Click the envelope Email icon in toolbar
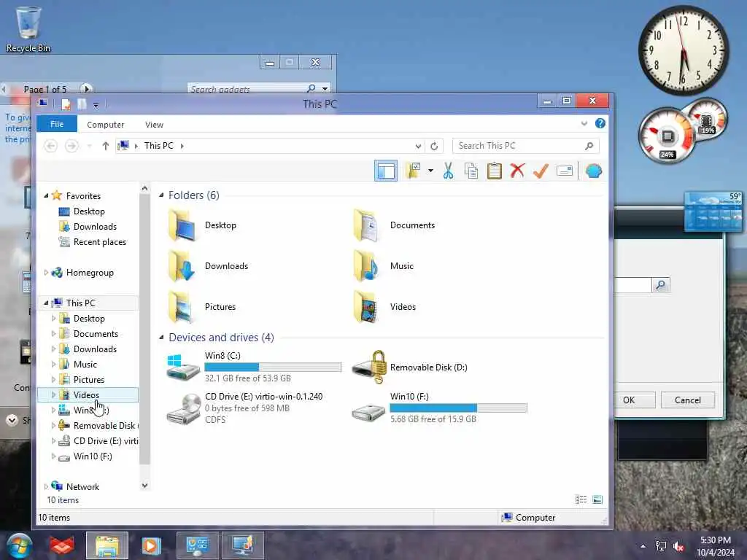Viewport: 747px width, 560px height. point(565,171)
